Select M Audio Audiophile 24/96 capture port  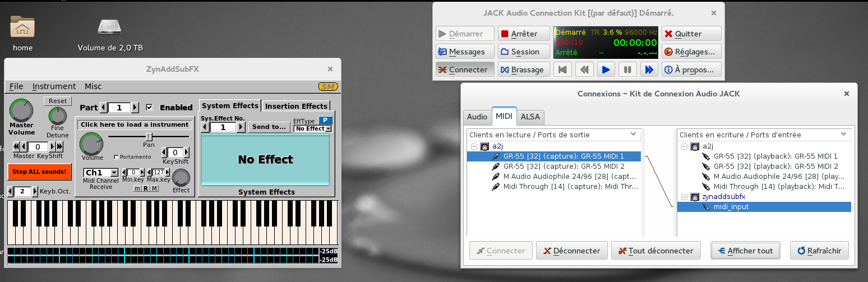tap(554, 177)
